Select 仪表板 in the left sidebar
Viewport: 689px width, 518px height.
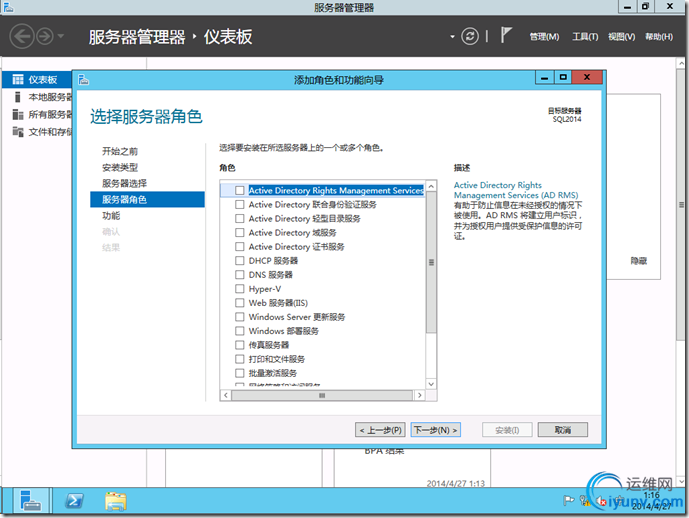[37, 80]
